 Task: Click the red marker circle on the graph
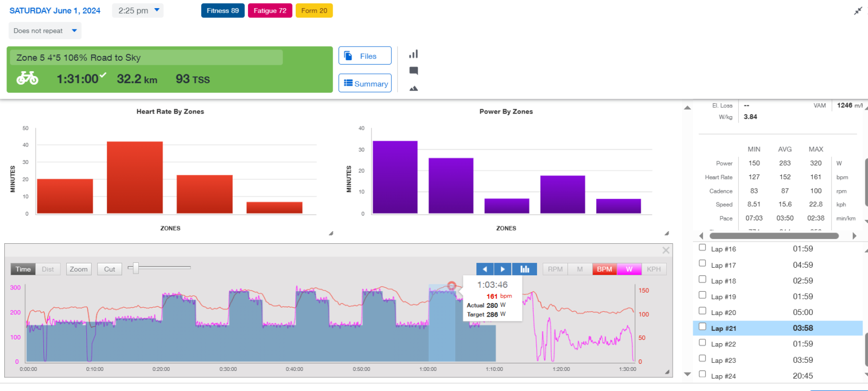451,286
